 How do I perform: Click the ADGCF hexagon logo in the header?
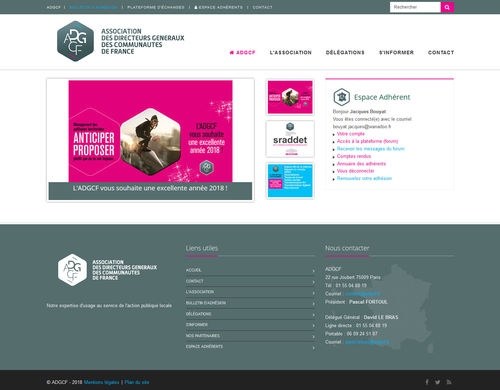(x=75, y=41)
